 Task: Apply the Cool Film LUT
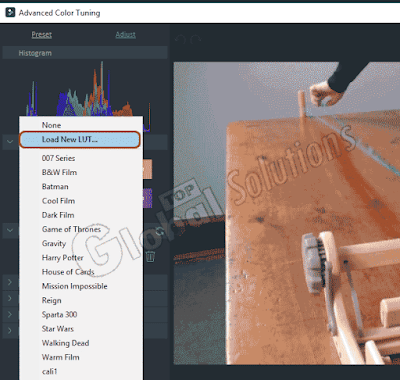(81, 201)
